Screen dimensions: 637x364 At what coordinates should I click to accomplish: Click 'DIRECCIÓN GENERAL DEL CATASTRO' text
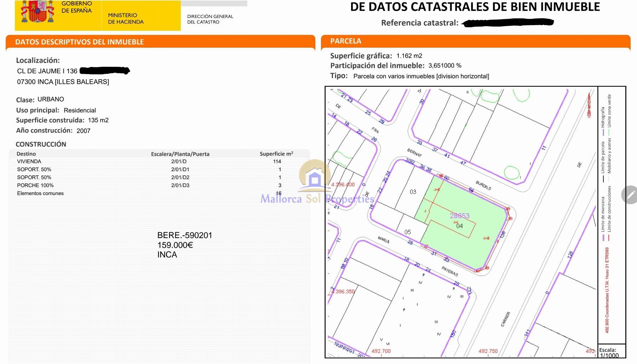[x=210, y=19]
